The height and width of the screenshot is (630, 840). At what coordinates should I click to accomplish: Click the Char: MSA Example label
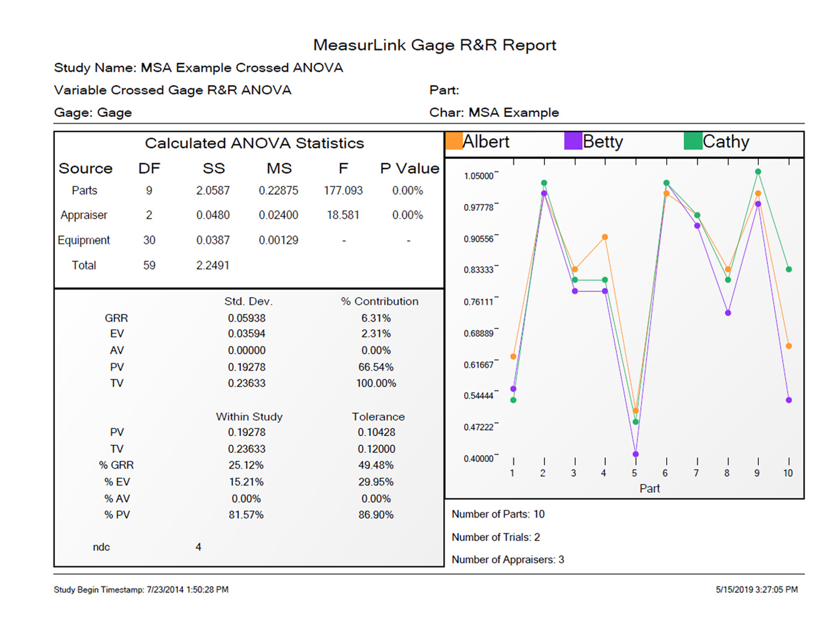(x=494, y=112)
